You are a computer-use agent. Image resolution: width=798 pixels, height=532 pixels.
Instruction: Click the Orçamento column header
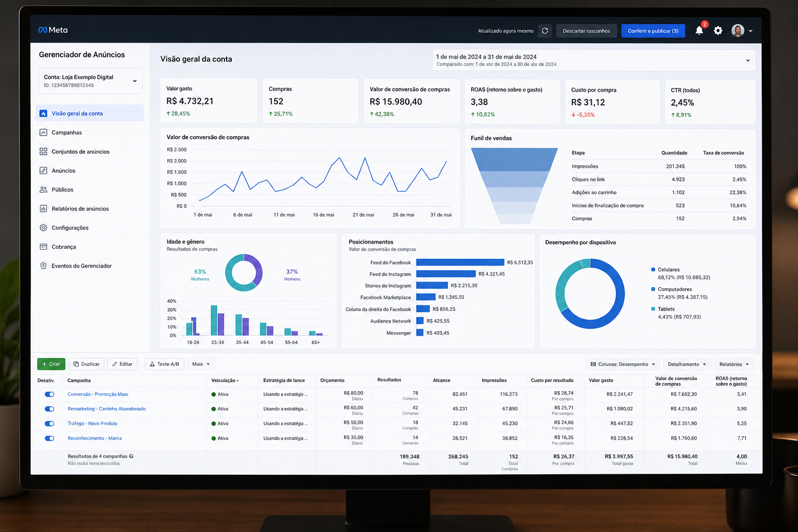click(x=332, y=380)
